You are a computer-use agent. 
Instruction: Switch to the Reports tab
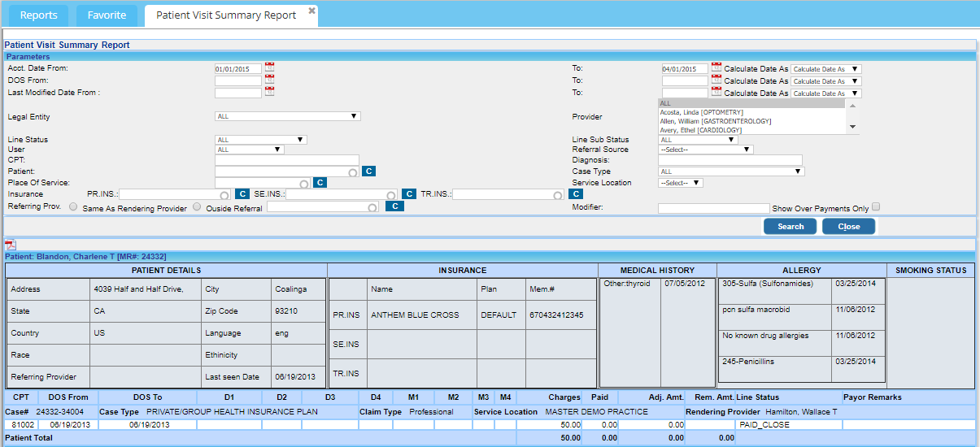coord(38,15)
